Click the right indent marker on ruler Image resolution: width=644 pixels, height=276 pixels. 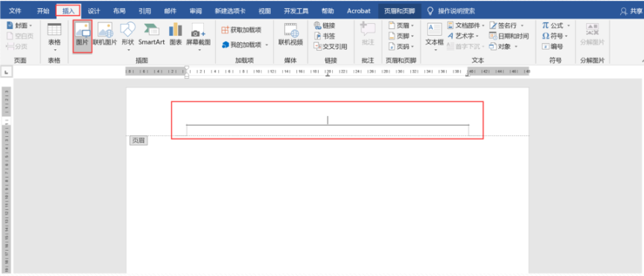[x=468, y=75]
